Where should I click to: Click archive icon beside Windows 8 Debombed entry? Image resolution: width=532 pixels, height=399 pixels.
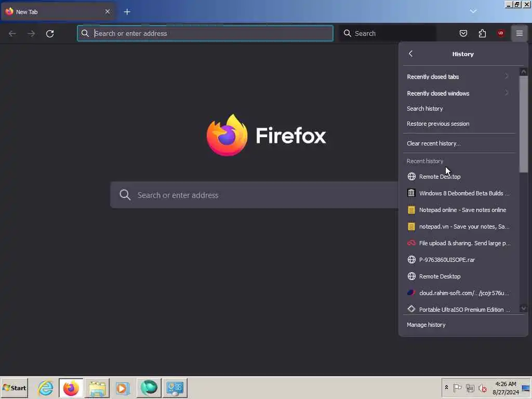[x=411, y=193]
